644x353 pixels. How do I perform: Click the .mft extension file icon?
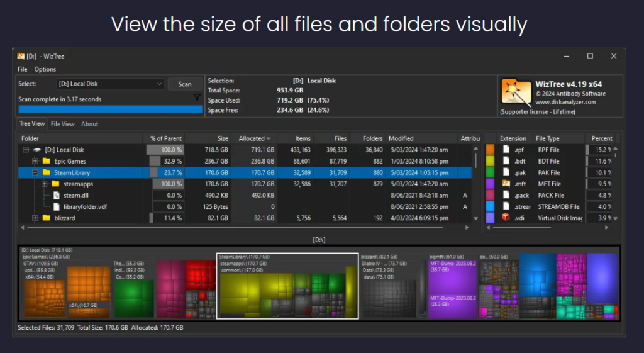(x=506, y=184)
